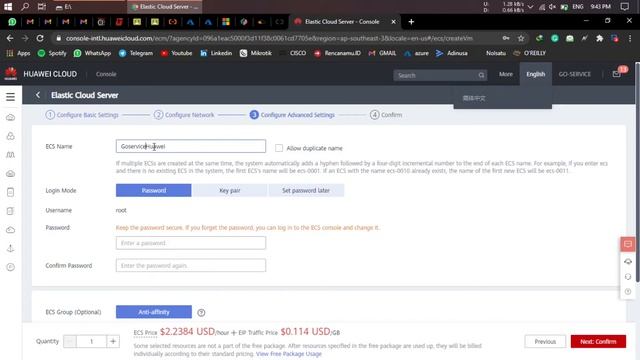Click the volume icon in system tray

[x=552, y=7]
